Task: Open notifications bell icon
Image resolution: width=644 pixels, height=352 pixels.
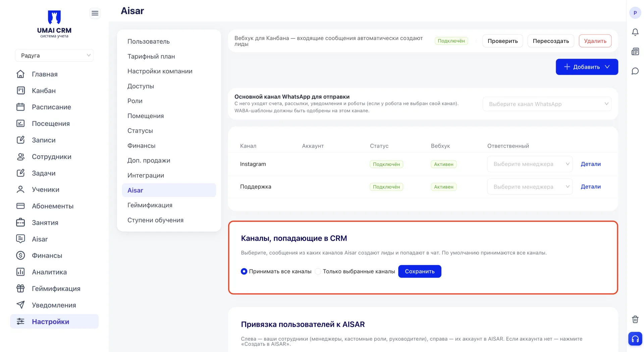Action: (635, 32)
